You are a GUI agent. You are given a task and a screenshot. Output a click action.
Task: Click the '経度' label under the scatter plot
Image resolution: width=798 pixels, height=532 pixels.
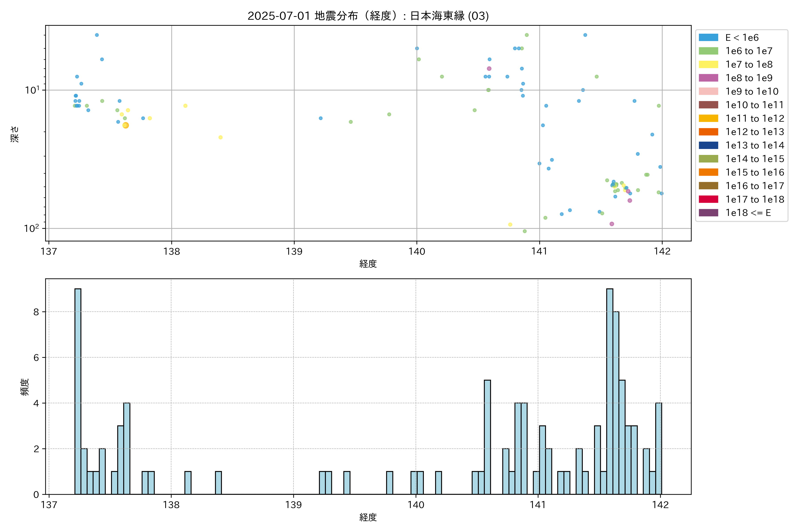368,264
